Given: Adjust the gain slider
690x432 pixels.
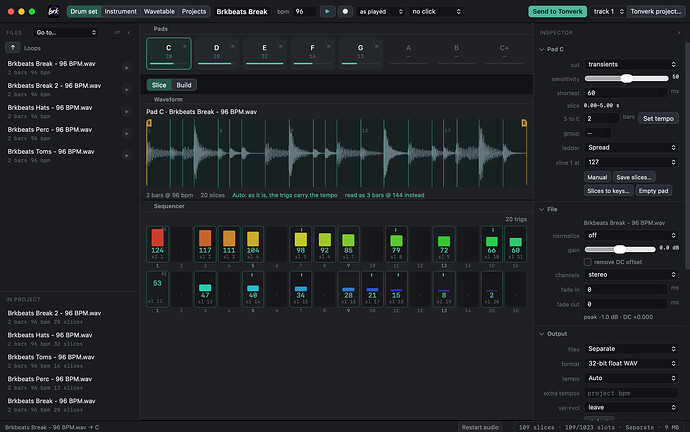Looking at the screenshot, I should point(620,249).
